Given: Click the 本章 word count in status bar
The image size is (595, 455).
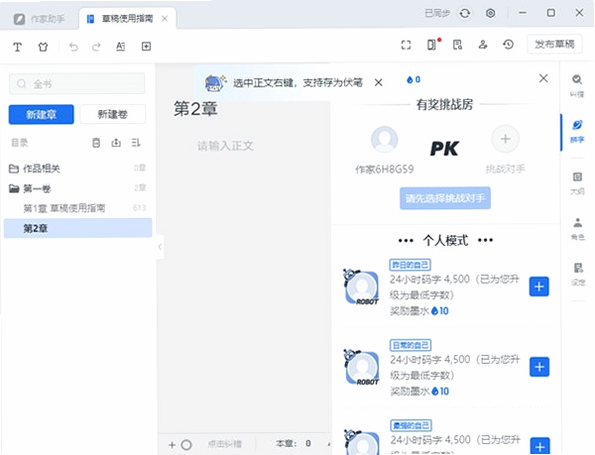Looking at the screenshot, I should click(293, 444).
